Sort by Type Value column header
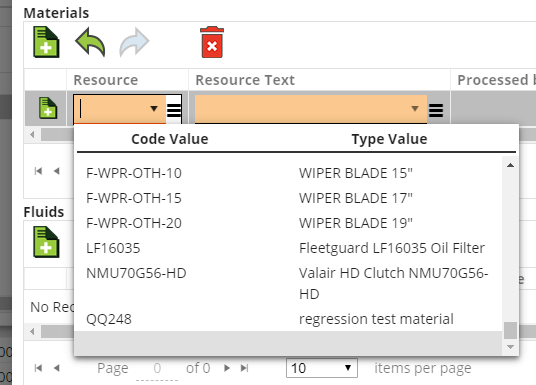Screen dimensions: 536x385 pyautogui.click(x=389, y=139)
